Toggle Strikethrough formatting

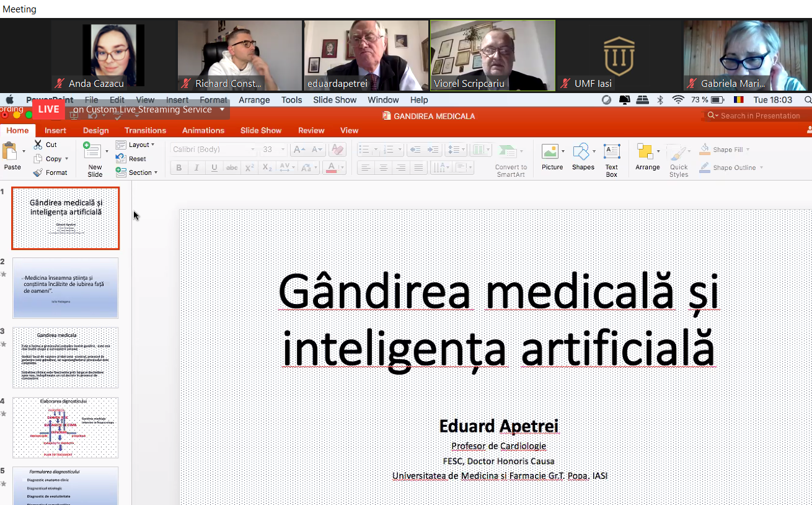click(x=232, y=168)
